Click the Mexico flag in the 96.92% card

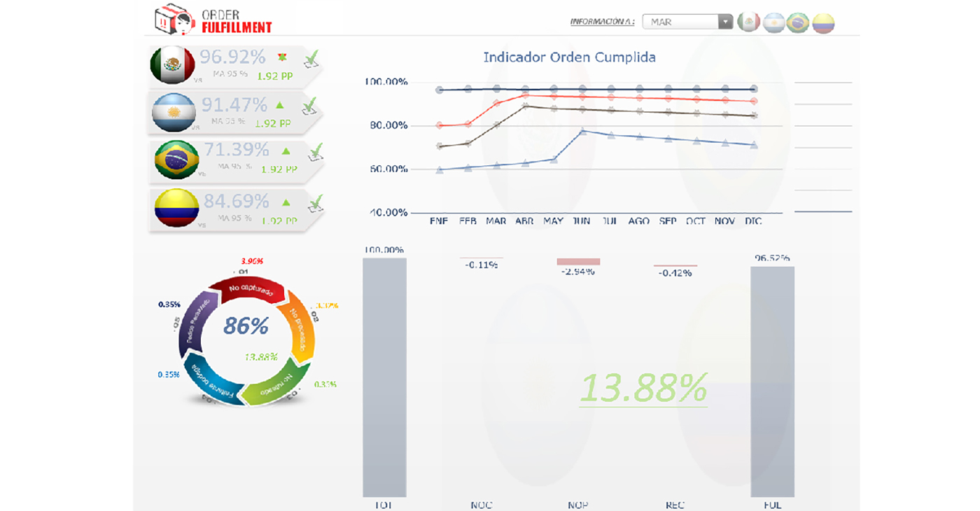coord(172,66)
